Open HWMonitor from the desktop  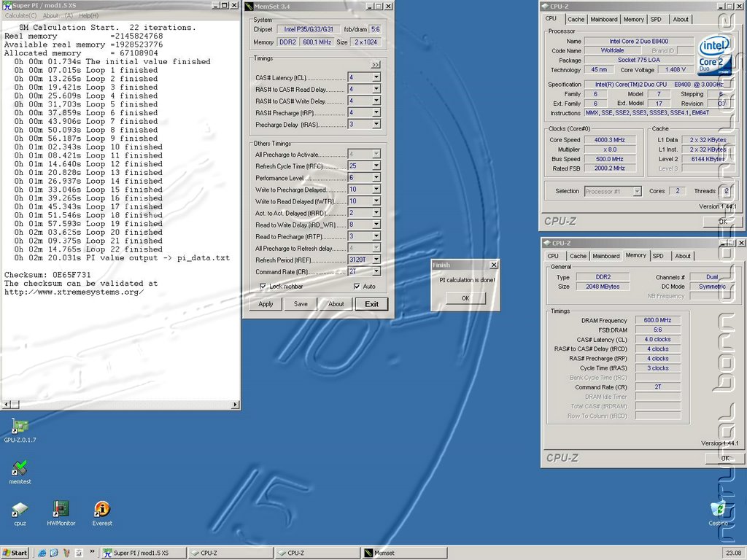(x=61, y=514)
